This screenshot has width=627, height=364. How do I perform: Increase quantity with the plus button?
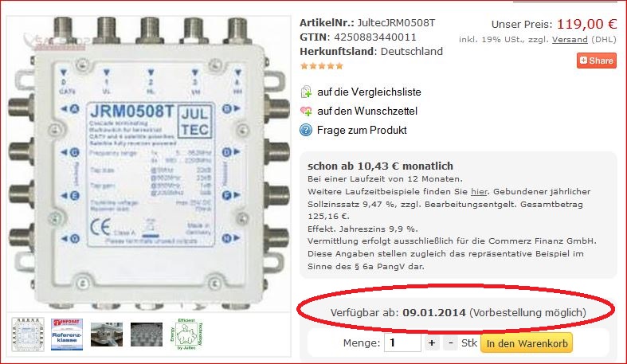pyautogui.click(x=432, y=342)
